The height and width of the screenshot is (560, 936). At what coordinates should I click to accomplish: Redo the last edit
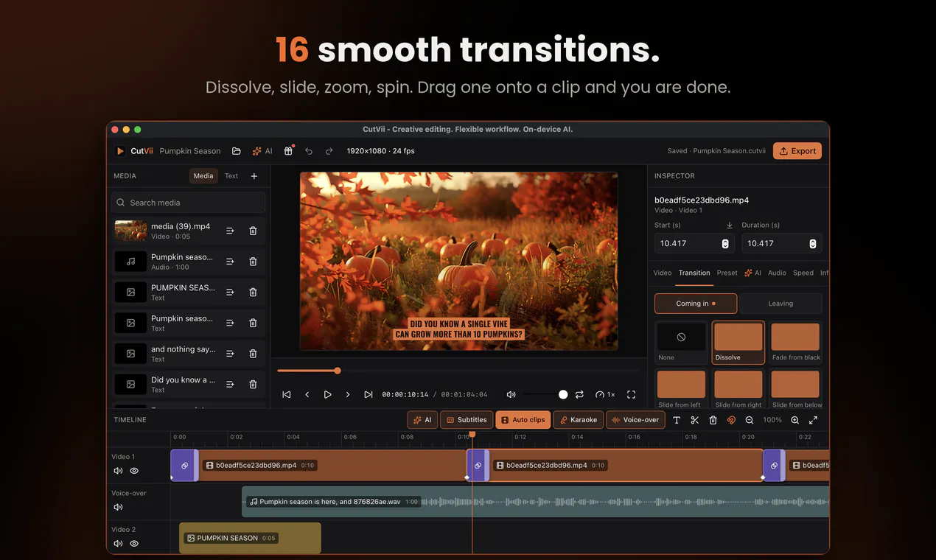[x=329, y=151]
